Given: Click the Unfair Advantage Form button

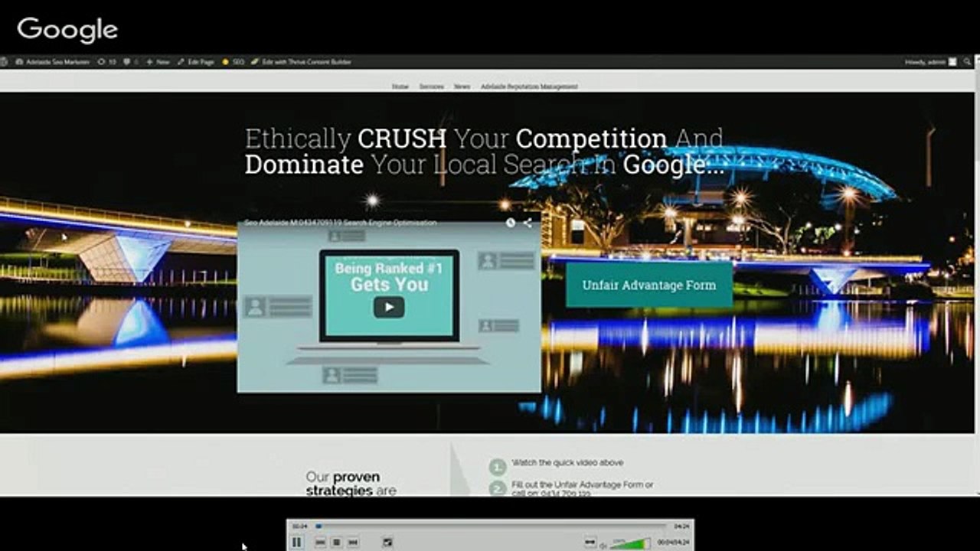Looking at the screenshot, I should click(649, 285).
